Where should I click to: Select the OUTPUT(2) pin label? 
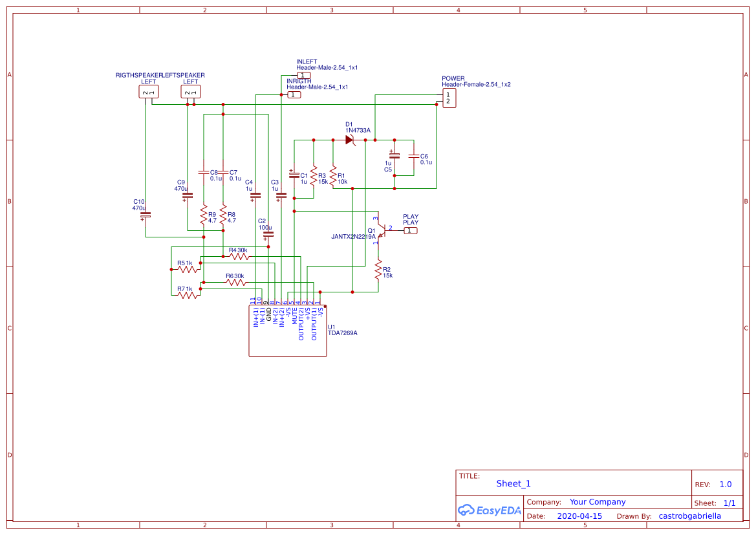tap(301, 324)
